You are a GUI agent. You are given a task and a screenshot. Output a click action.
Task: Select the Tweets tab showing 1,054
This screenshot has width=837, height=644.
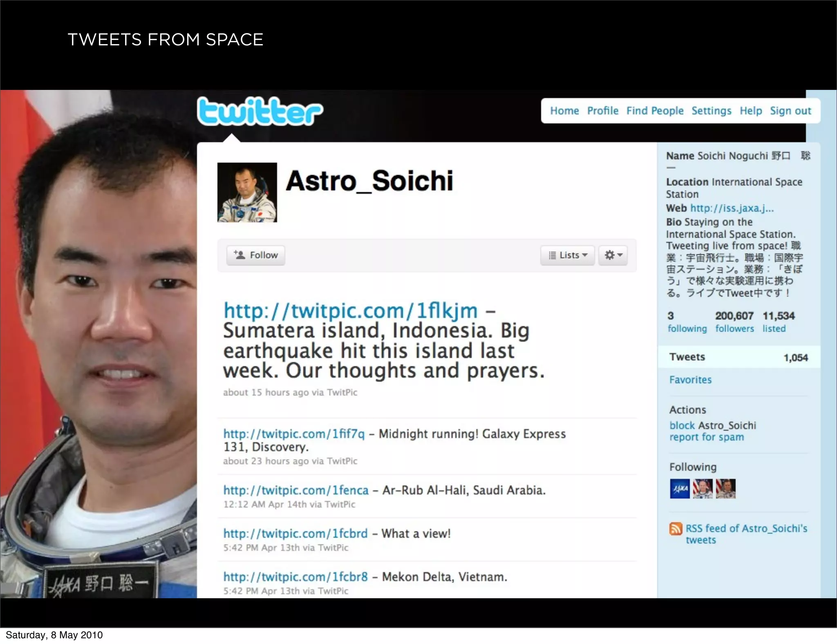click(739, 357)
